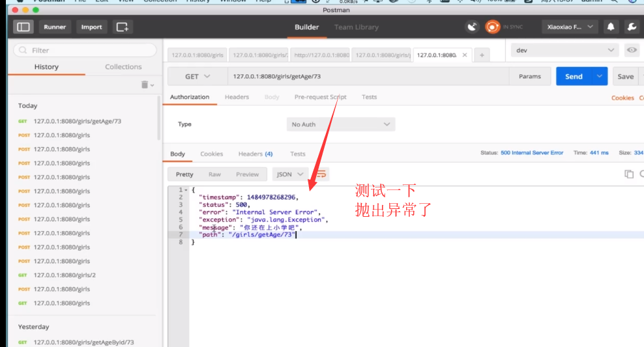Click the history trash can icon
The height and width of the screenshot is (347, 644).
[145, 85]
